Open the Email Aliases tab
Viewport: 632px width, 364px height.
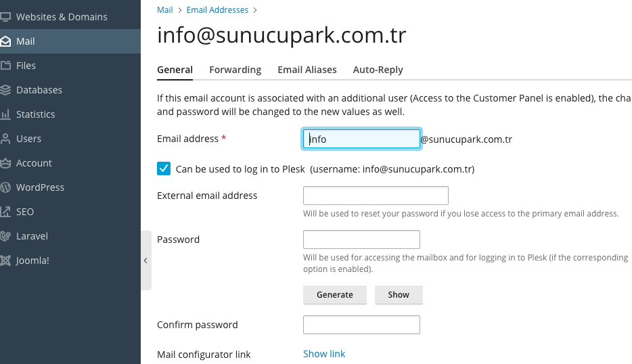(307, 70)
